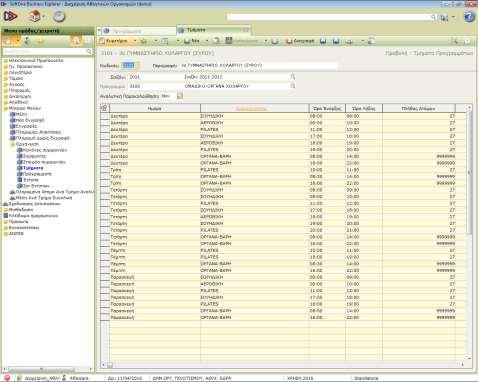This screenshot has width=478, height=382.
Task: Sort by the Ημέρα column header
Action: click(155, 108)
